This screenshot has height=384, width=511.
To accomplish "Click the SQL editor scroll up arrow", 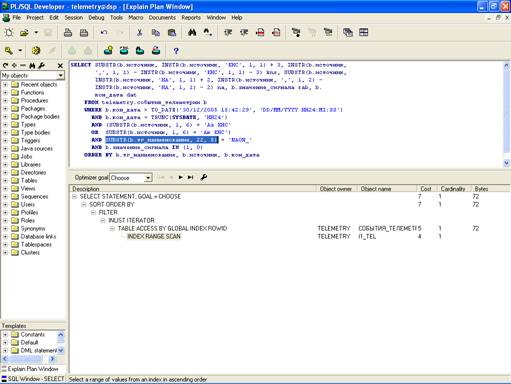I will [x=507, y=66].
